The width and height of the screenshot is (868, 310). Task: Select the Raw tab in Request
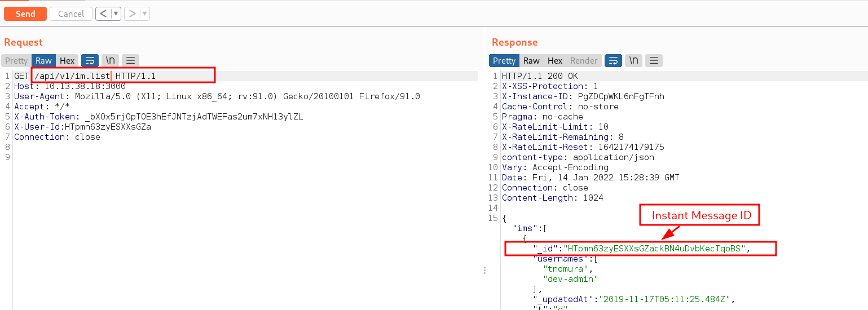(x=43, y=60)
